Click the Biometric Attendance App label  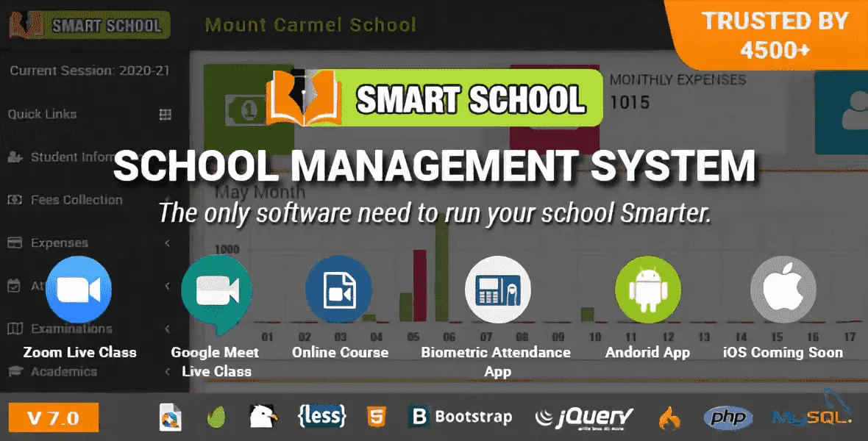click(x=496, y=362)
